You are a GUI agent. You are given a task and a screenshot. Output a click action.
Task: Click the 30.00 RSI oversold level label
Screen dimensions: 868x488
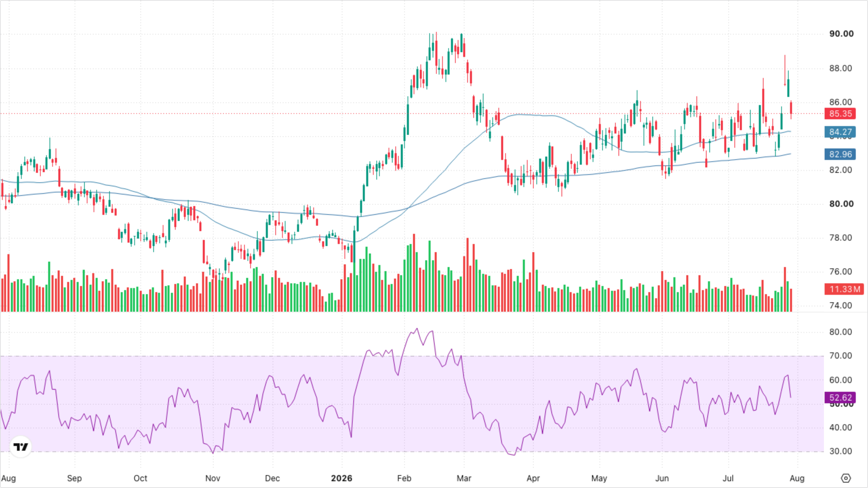click(x=841, y=451)
